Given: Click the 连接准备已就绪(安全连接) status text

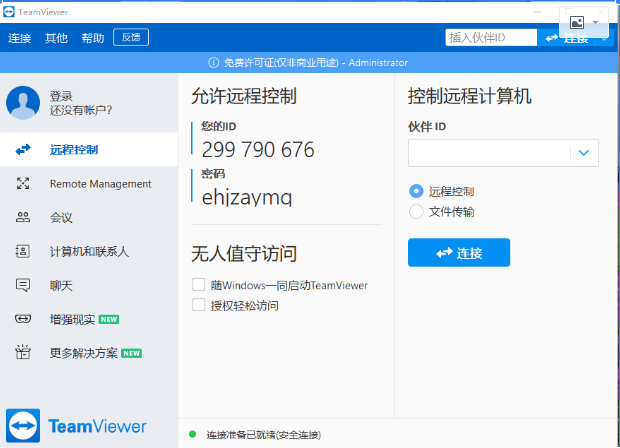Looking at the screenshot, I should 263,435.
